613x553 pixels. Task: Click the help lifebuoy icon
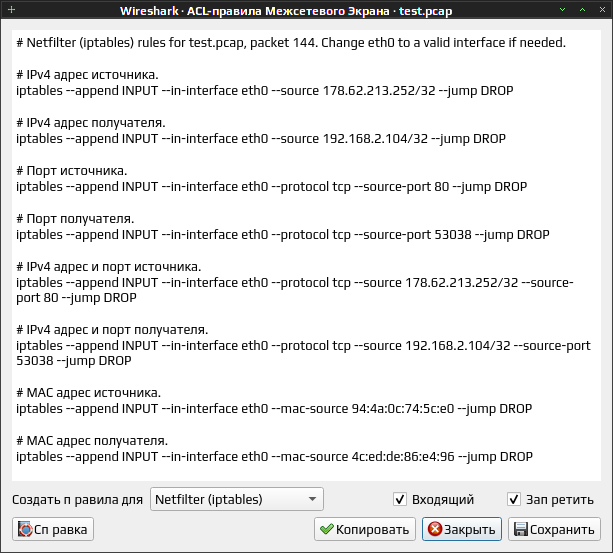tap(25, 530)
